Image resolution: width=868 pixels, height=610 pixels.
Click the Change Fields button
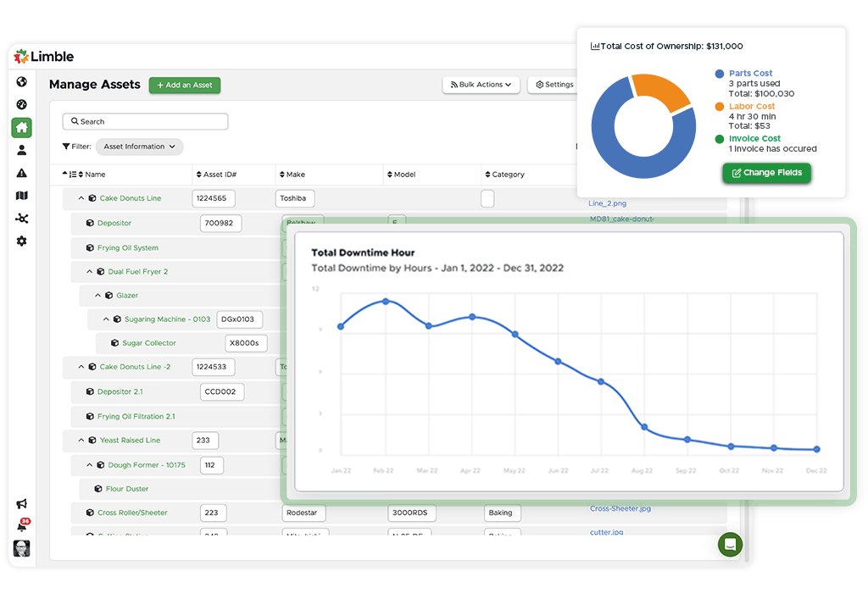coord(766,172)
